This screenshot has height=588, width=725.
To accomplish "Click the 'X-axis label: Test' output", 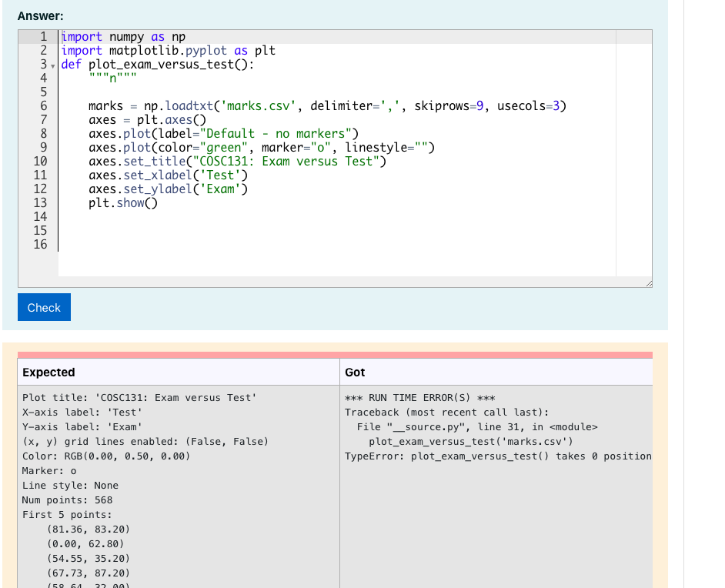I will [x=82, y=413].
